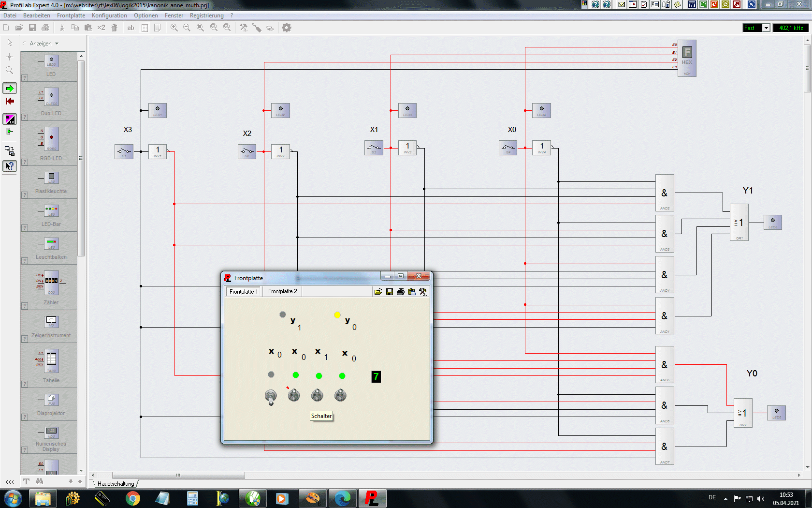The height and width of the screenshot is (508, 812).
Task: Click the open folder icon in Frontplatte window
Action: [378, 292]
